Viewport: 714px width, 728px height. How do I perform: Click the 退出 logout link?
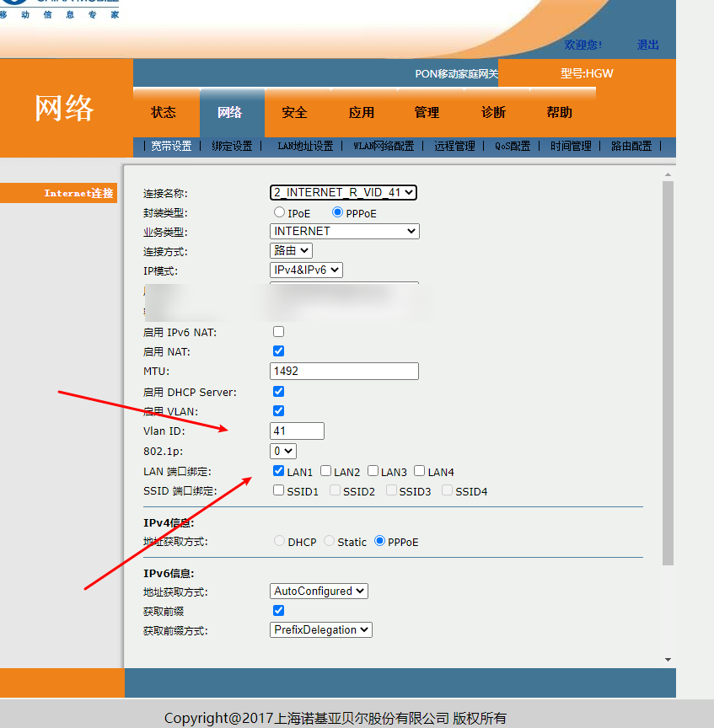click(648, 45)
